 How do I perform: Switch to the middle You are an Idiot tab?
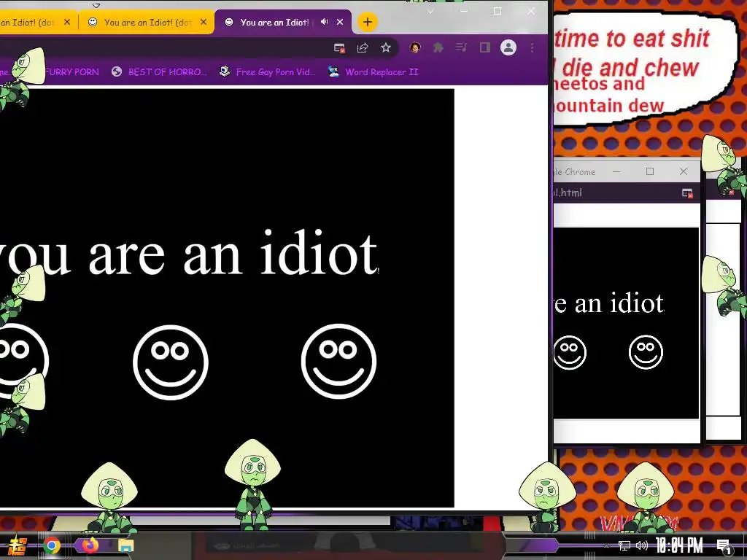click(147, 22)
